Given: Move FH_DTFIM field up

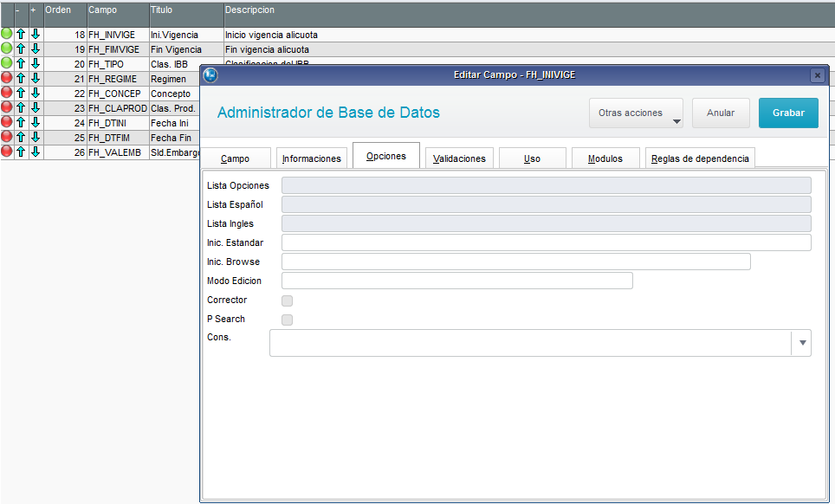Looking at the screenshot, I should (x=21, y=138).
